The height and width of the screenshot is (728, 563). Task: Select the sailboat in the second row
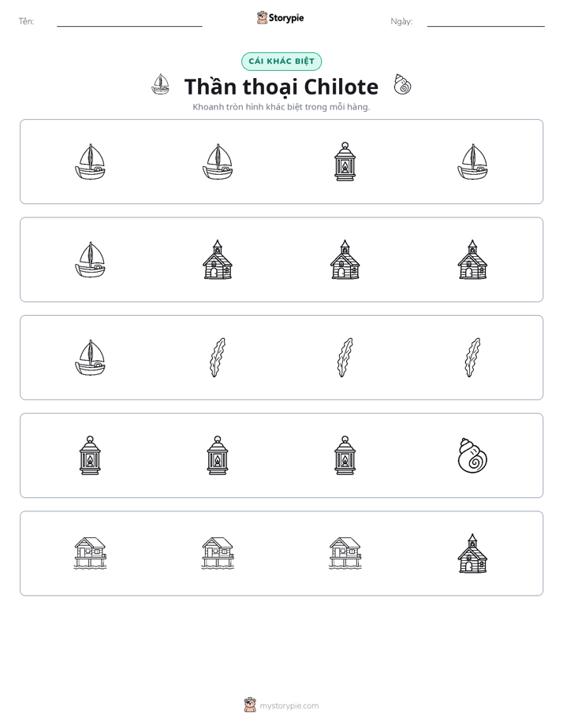click(90, 259)
